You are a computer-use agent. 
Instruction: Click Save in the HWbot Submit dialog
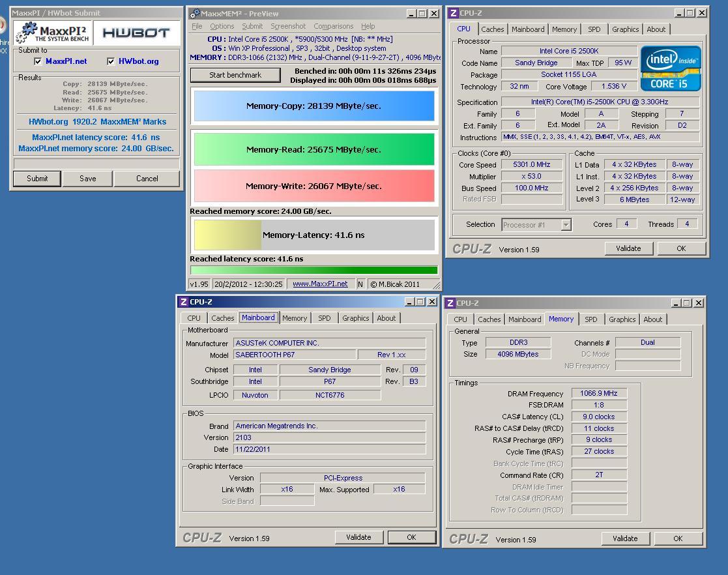[x=88, y=179]
